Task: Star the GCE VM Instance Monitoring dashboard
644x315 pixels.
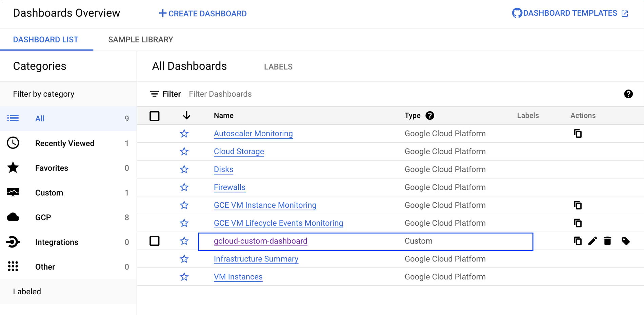Action: [184, 205]
